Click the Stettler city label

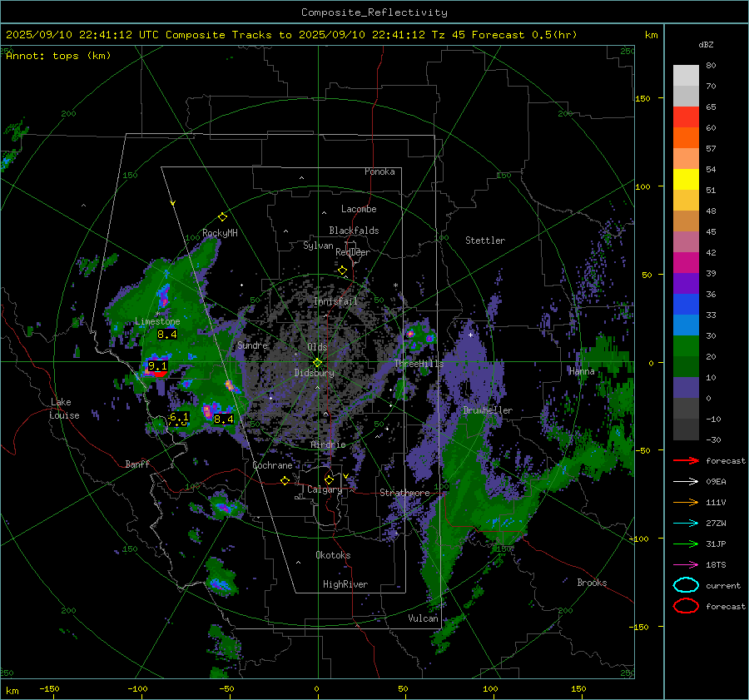(485, 241)
